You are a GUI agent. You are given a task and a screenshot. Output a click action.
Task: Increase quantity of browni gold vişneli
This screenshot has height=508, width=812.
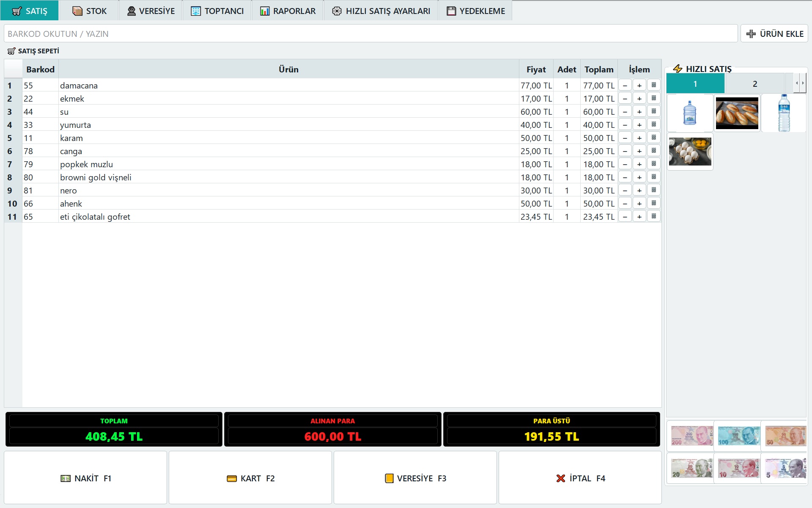[639, 177]
